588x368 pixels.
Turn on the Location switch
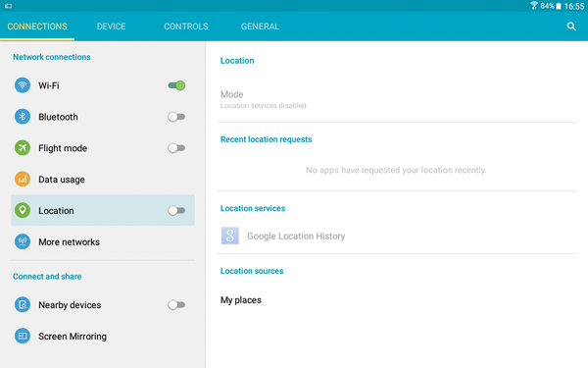[x=176, y=211]
